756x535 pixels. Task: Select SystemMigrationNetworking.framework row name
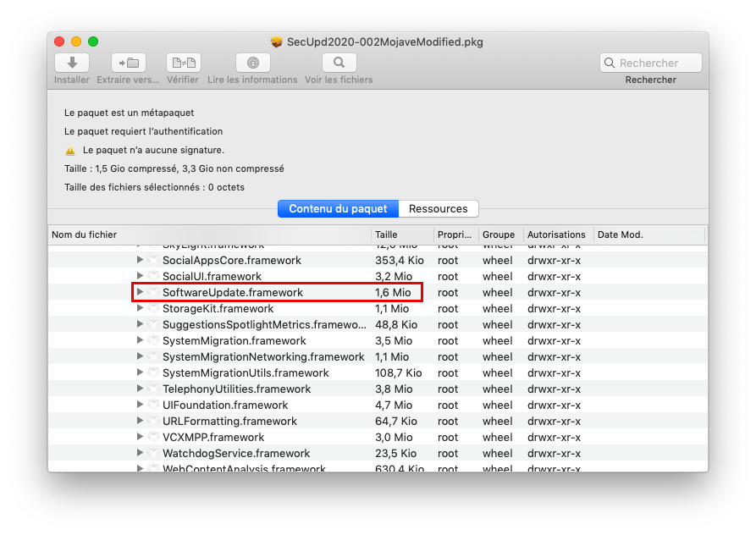[263, 357]
